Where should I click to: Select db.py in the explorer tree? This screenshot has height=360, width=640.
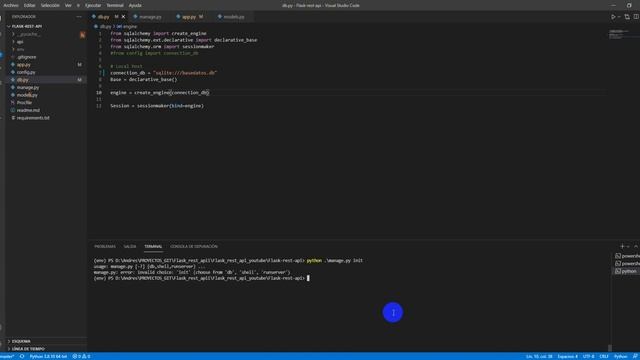23,80
